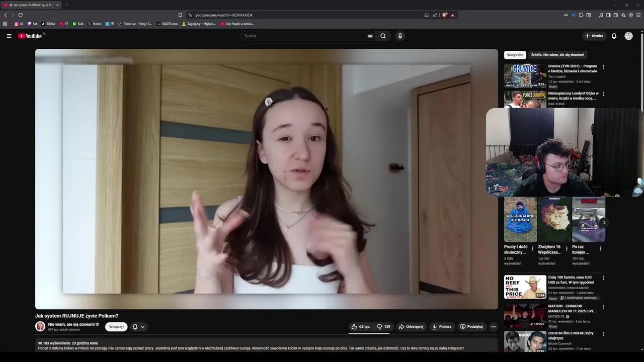The height and width of the screenshot is (362, 644).
Task: Open the Czy Popek w końcu bookmark
Action: point(237,24)
